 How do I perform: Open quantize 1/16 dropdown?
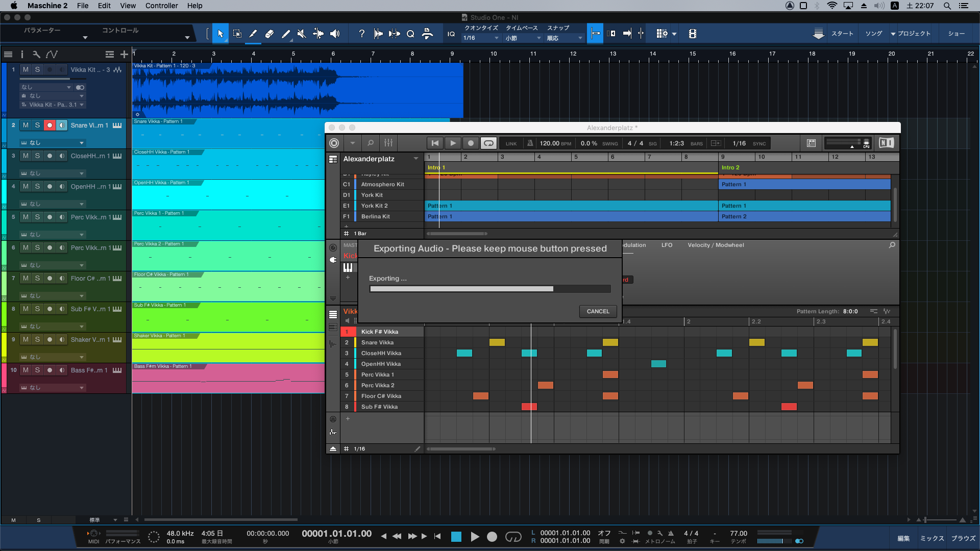pyautogui.click(x=481, y=38)
